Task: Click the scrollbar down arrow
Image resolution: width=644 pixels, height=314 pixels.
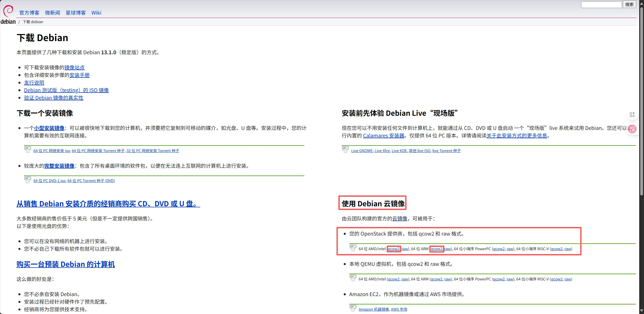Action: click(x=641, y=311)
